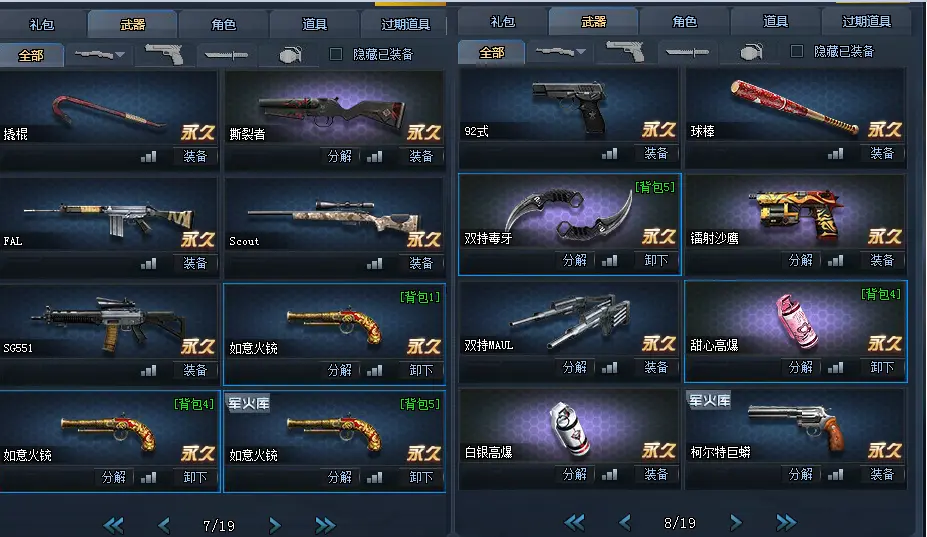Image resolution: width=927 pixels, height=537 pixels.
Task: Open 过期道具 tab in right panel
Action: (866, 22)
